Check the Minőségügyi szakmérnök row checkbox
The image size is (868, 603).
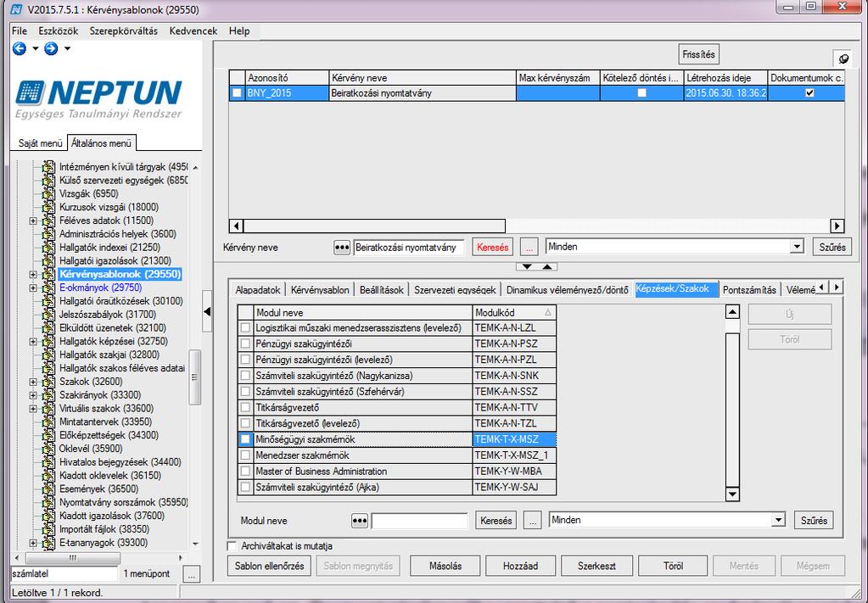pyautogui.click(x=245, y=439)
